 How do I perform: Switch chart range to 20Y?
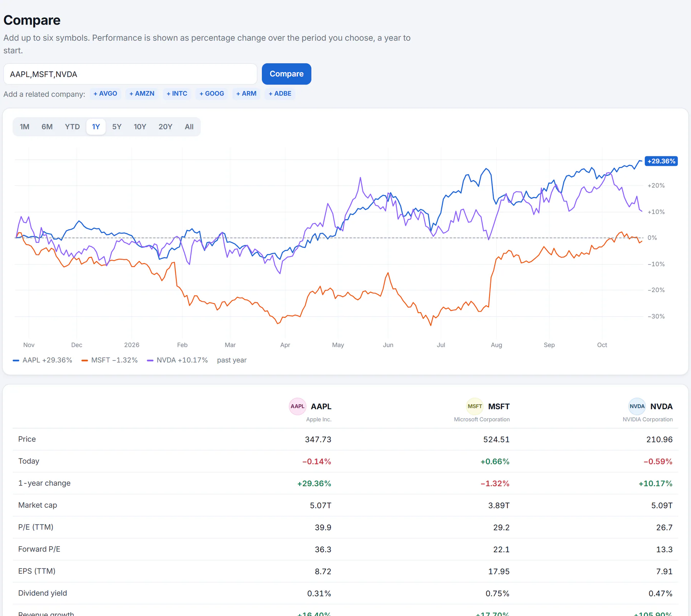tap(165, 127)
